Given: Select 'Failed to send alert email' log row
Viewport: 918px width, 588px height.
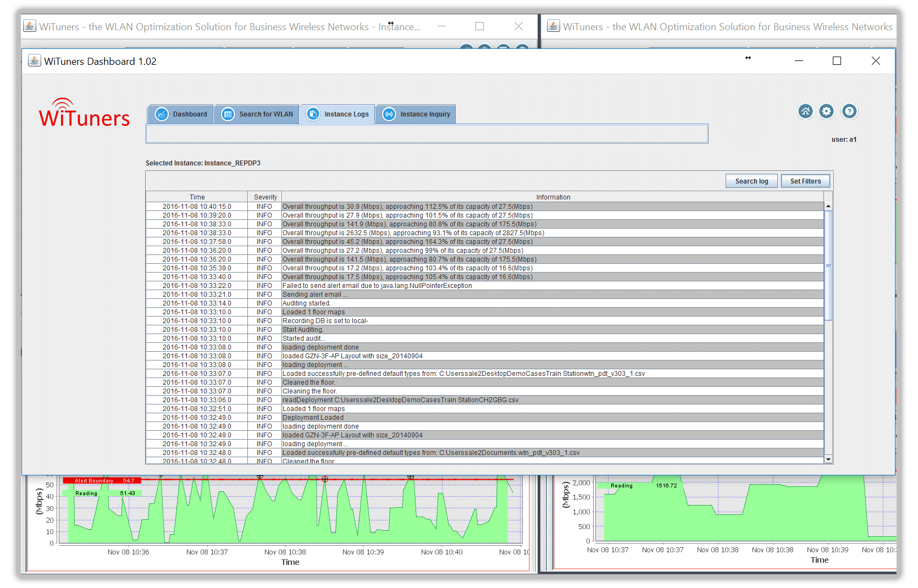Looking at the screenshot, I should 485,286.
